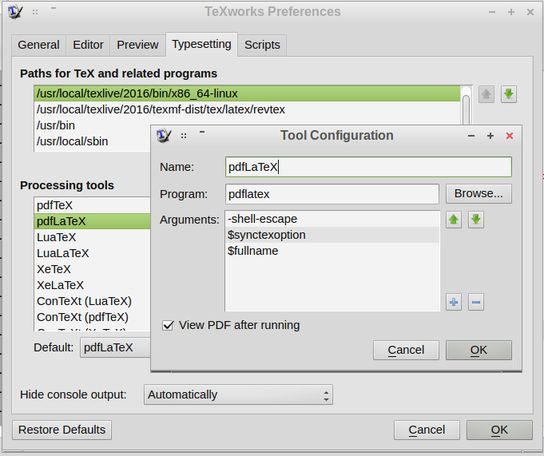
Task: Confirm Tool Configuration with OK
Action: (x=478, y=350)
